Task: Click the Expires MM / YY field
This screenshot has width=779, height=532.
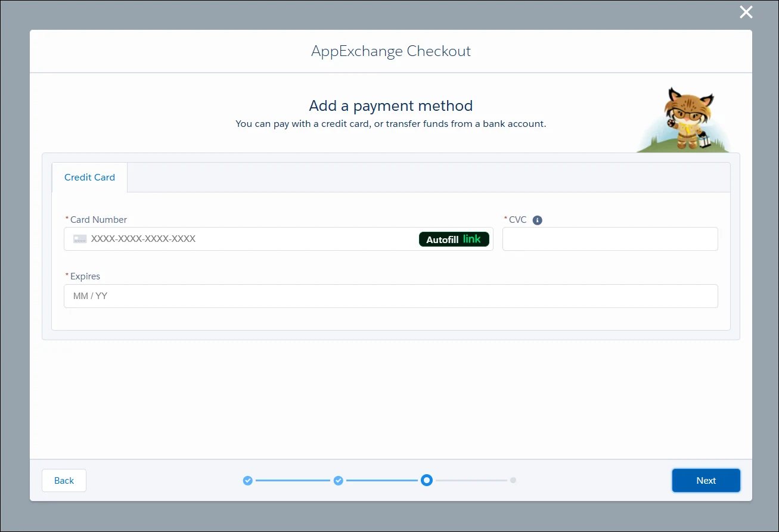Action: click(x=390, y=296)
